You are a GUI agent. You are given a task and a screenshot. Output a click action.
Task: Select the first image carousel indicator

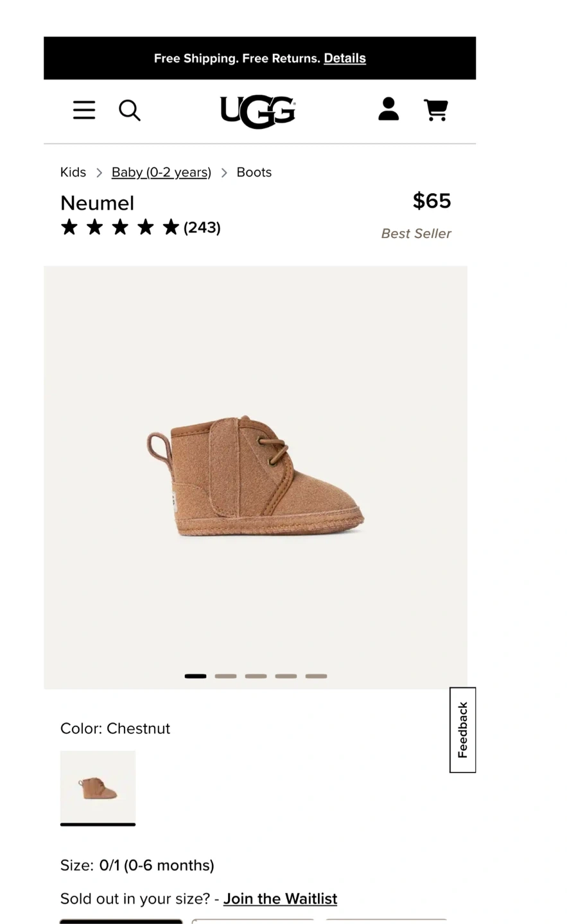[196, 676]
